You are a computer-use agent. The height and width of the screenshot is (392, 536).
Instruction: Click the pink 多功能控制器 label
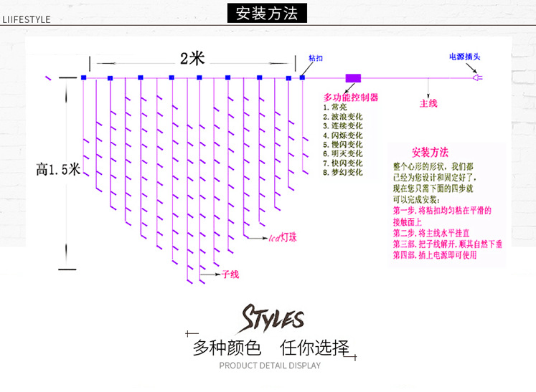point(351,97)
